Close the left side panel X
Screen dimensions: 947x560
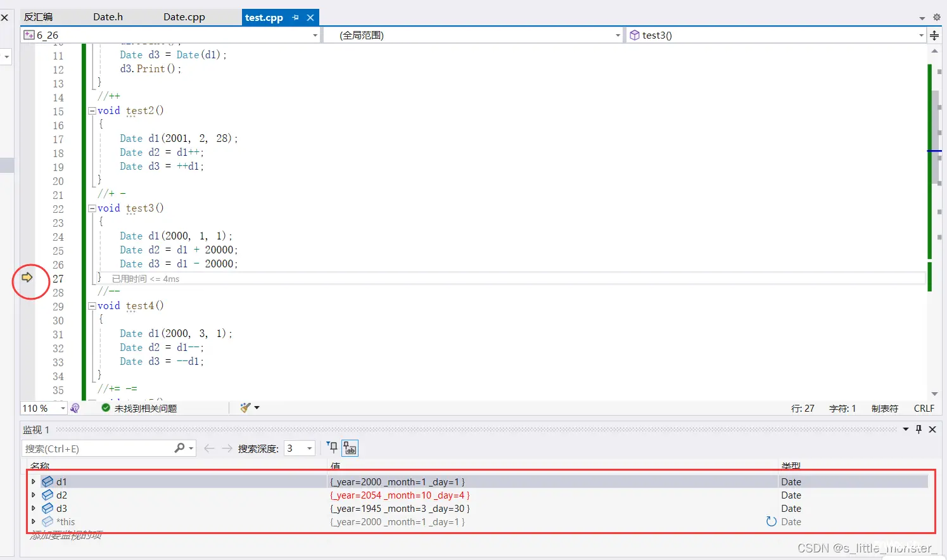pos(4,18)
